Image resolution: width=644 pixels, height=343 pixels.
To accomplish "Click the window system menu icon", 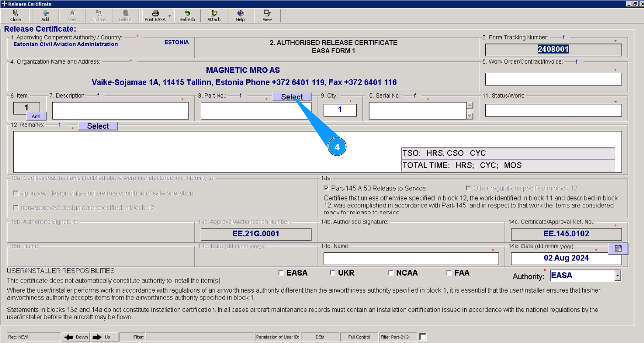I will click(4, 4).
